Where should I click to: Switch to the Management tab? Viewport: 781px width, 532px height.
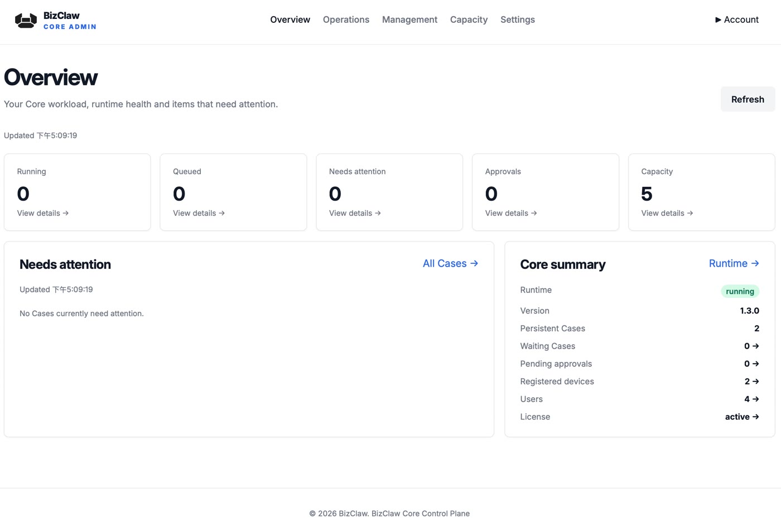(x=409, y=20)
